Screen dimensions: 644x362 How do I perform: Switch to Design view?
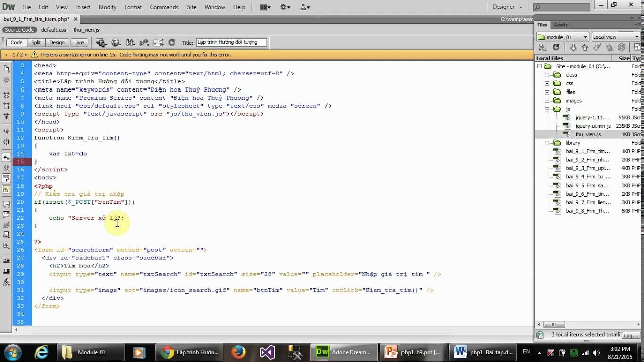point(57,43)
